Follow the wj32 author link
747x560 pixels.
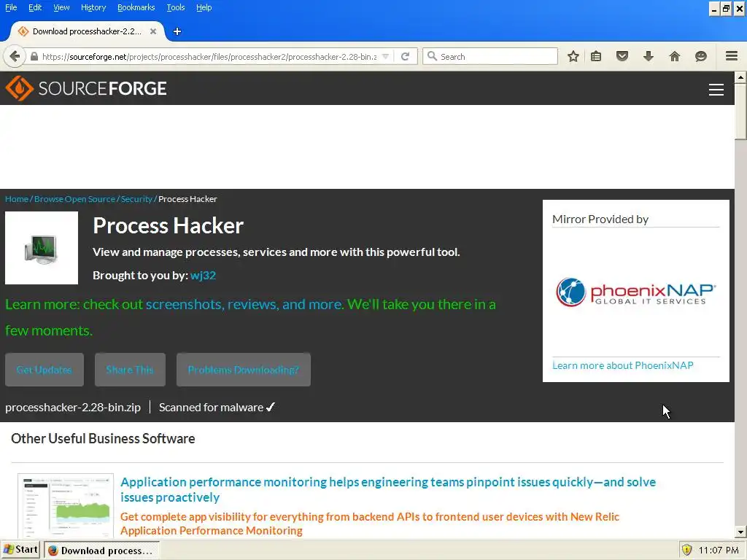pyautogui.click(x=203, y=275)
